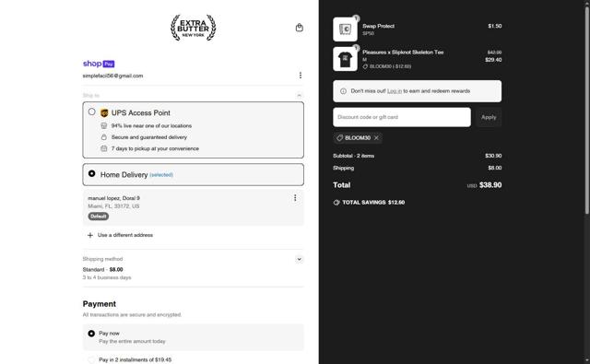Screen dimensions: 590x364
Task: Click the tag icon on BLOOM30 chip
Action: click(x=339, y=138)
